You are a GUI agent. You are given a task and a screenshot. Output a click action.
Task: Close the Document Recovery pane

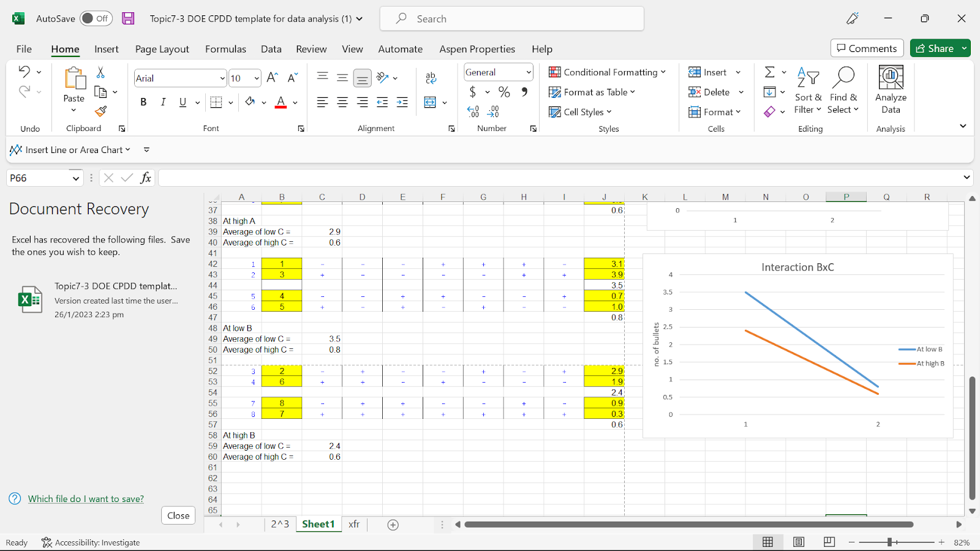pyautogui.click(x=178, y=515)
